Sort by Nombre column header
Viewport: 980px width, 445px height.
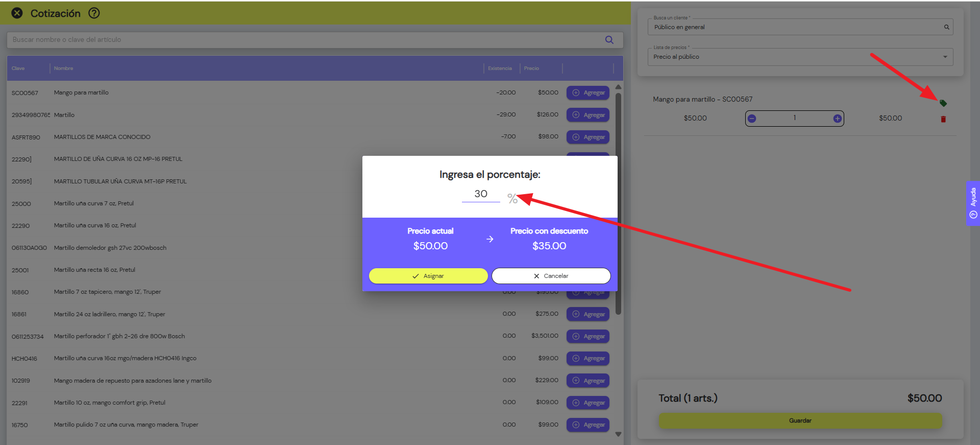click(x=64, y=68)
